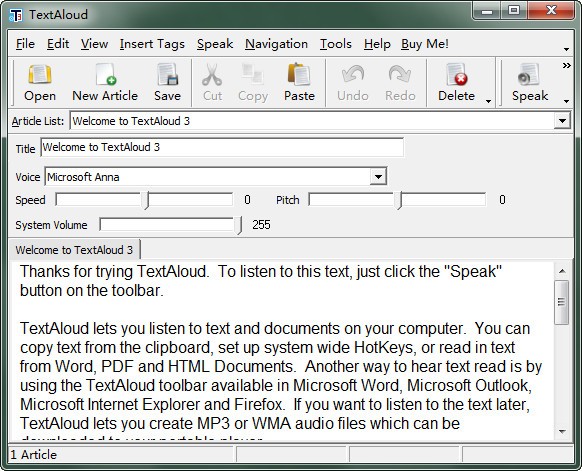
Task: Minimize the TextAloud window
Action: point(487,11)
